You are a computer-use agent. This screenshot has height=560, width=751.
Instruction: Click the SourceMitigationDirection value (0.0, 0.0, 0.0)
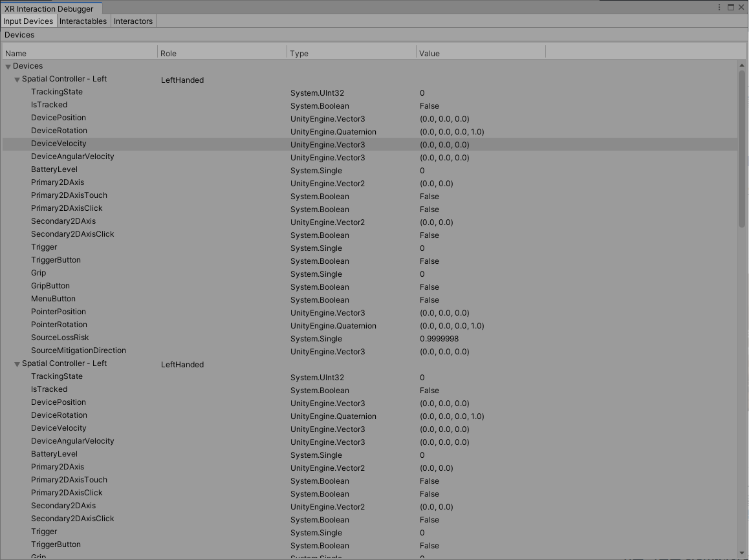[444, 352]
